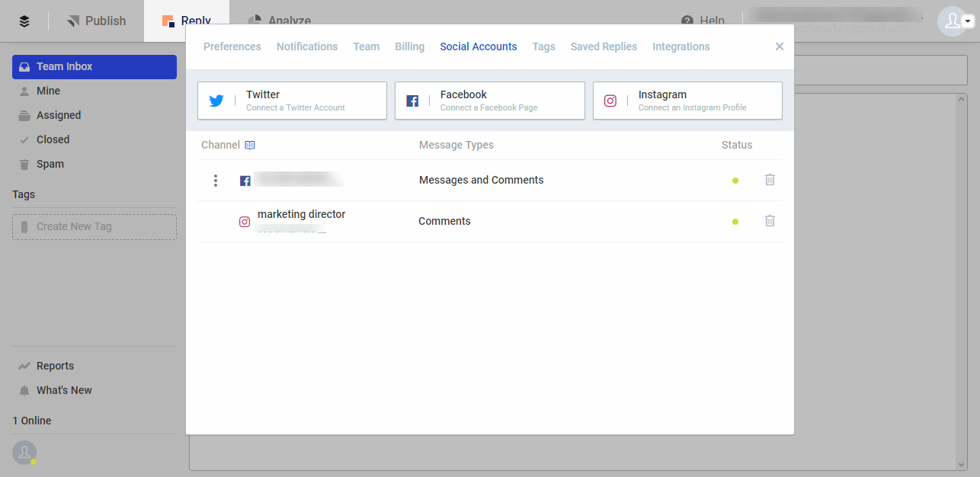
Task: Open Reports from the sidebar
Action: pyautogui.click(x=53, y=366)
